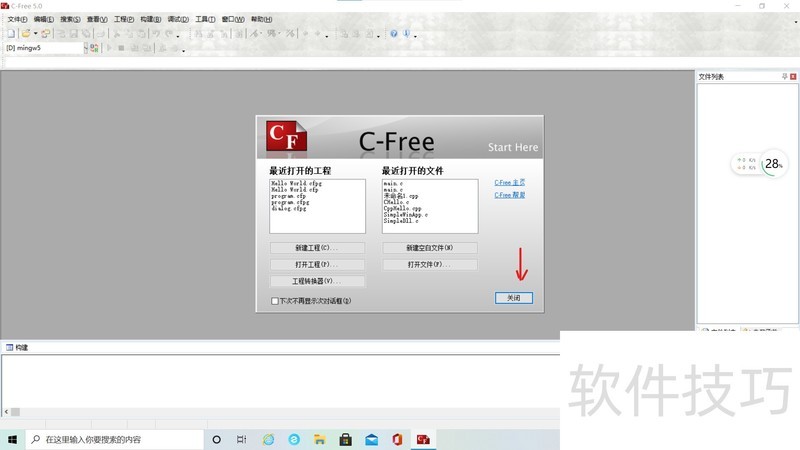Open the 编辑(E) menu
Viewport: 800px width, 450px height.
point(44,19)
